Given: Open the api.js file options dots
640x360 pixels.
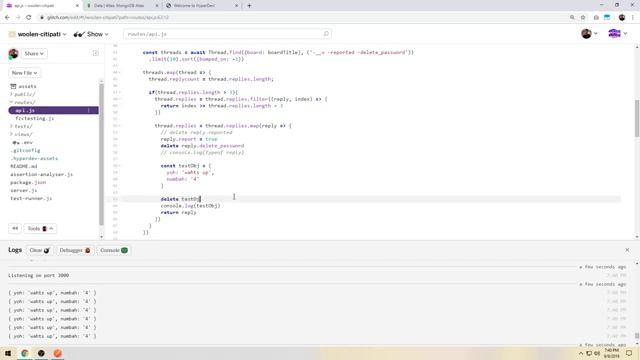Looking at the screenshot, I should (x=89, y=110).
